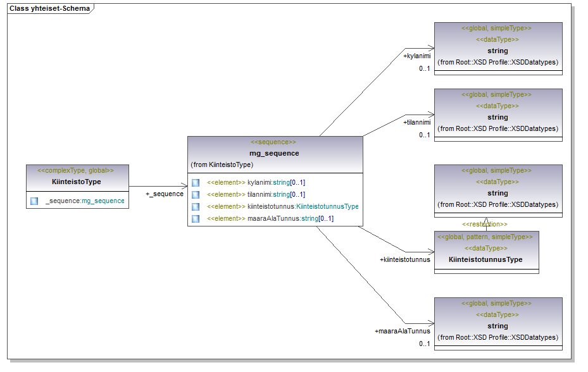
Task: Select the mg_sequence class title
Action: point(274,153)
